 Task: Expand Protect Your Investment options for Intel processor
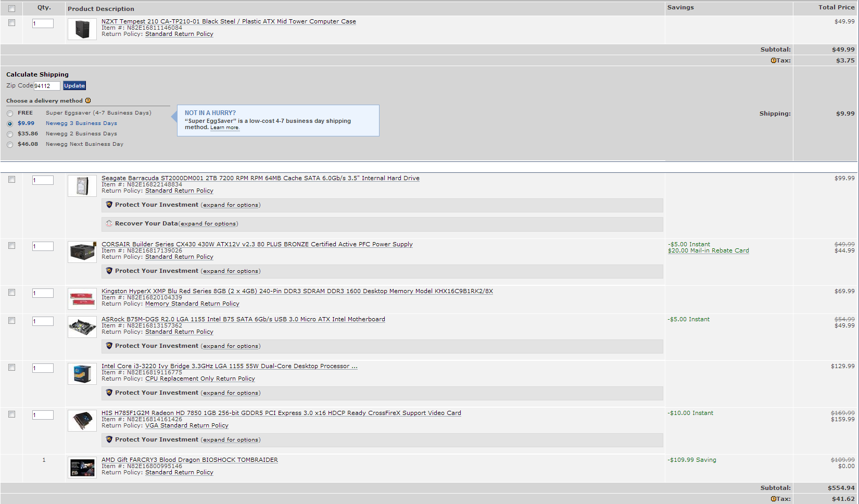point(231,393)
